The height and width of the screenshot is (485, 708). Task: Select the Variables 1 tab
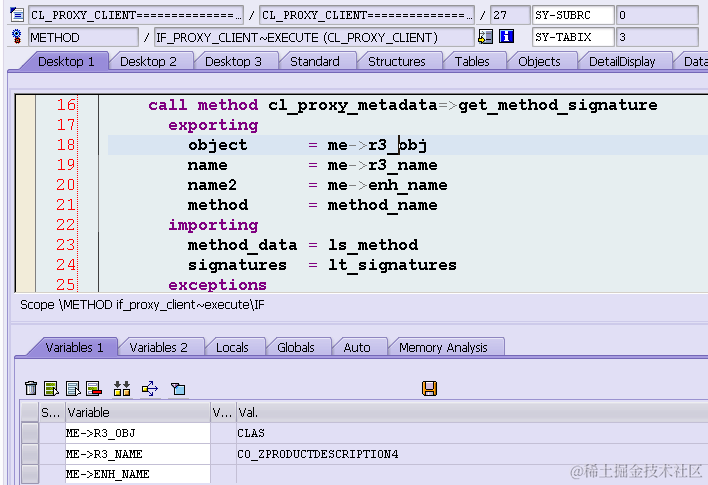point(74,347)
